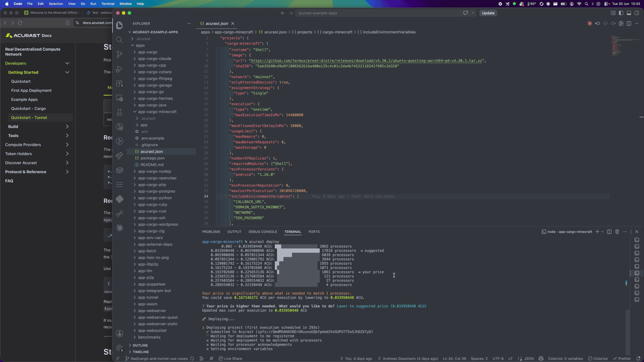Open notifications bell in status bar
Viewport: 644px width, 362px height.
pos(638,358)
